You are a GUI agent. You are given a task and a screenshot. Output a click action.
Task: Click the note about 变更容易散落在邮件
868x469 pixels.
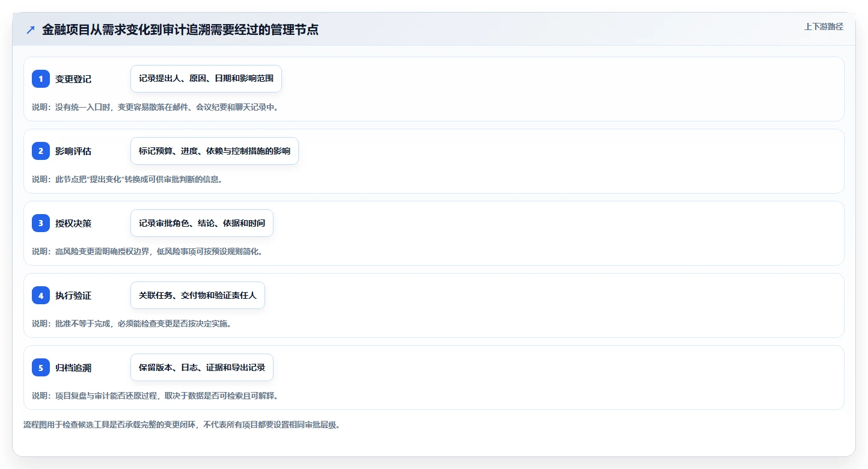coord(155,107)
